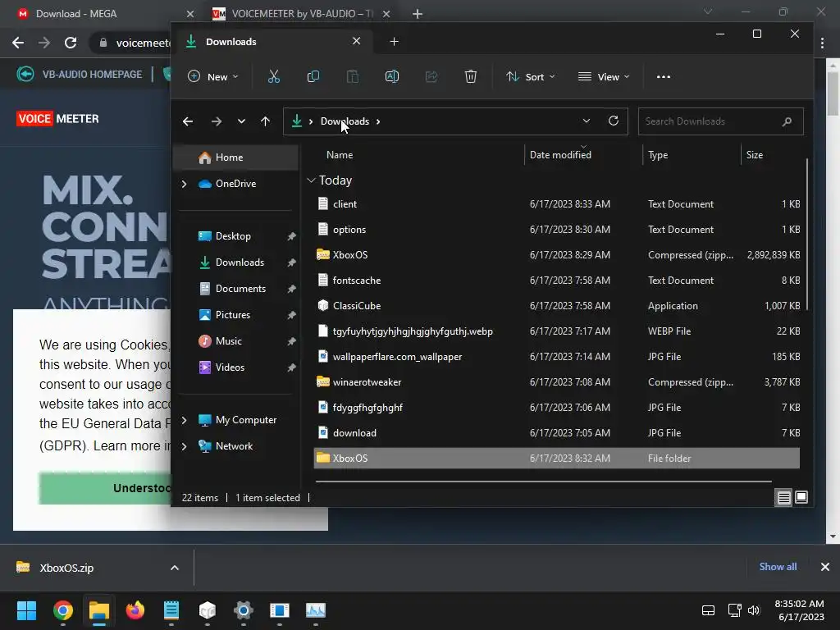Expand address bar history dropdown
The height and width of the screenshot is (630, 840).
click(586, 121)
